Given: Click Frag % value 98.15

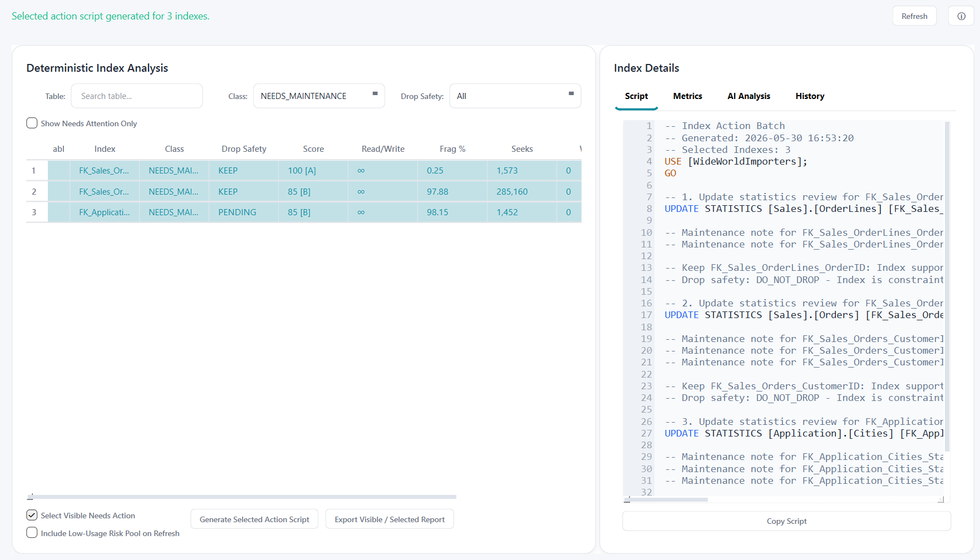Looking at the screenshot, I should coord(452,212).
